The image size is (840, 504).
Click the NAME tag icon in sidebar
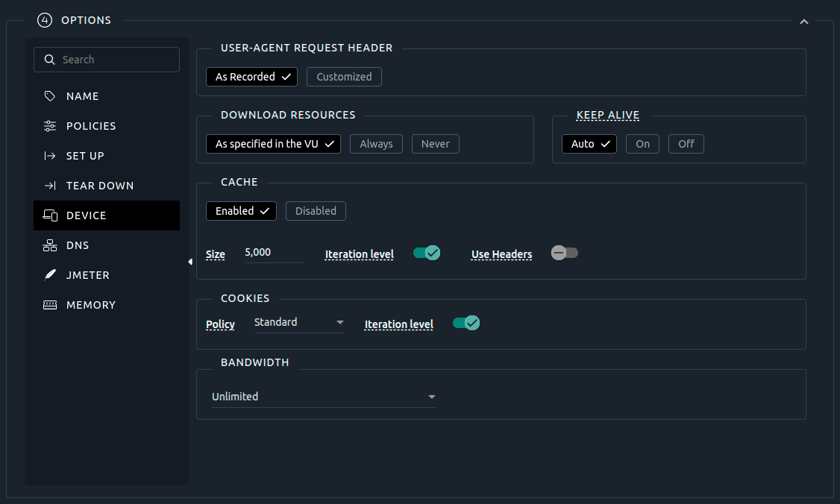pos(50,96)
